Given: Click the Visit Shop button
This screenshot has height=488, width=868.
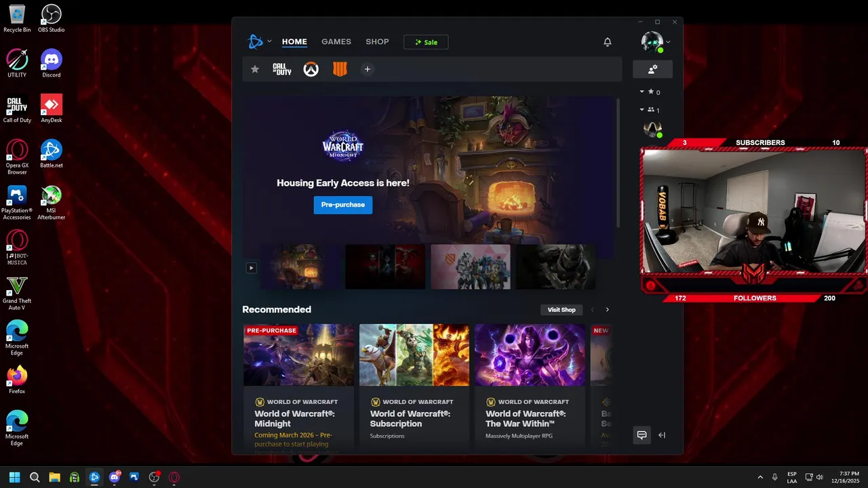Looking at the screenshot, I should pyautogui.click(x=561, y=310).
